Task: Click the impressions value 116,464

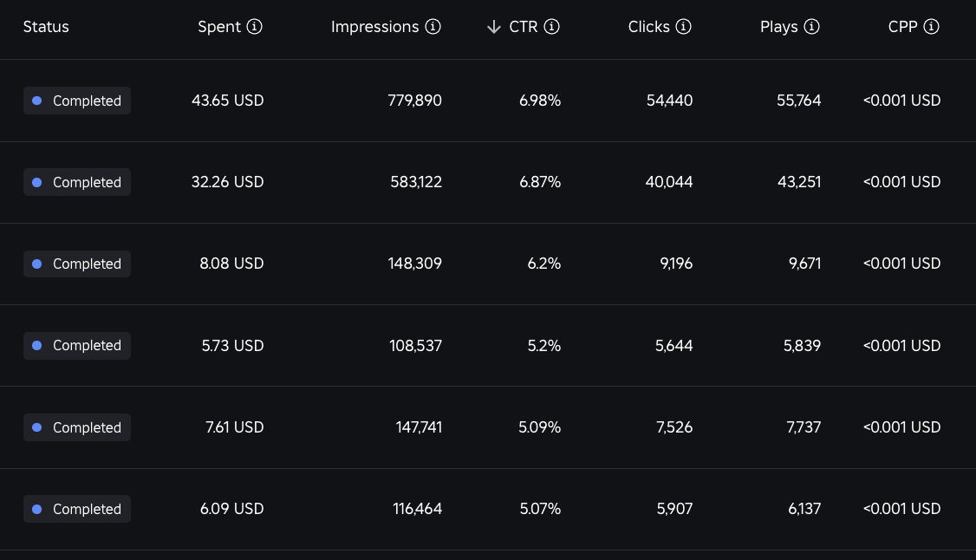Action: click(417, 508)
